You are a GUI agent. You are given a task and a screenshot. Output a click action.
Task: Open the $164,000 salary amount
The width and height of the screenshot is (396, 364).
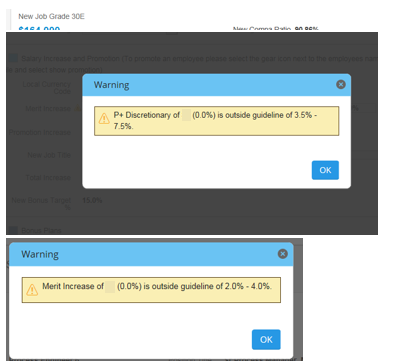(x=39, y=29)
